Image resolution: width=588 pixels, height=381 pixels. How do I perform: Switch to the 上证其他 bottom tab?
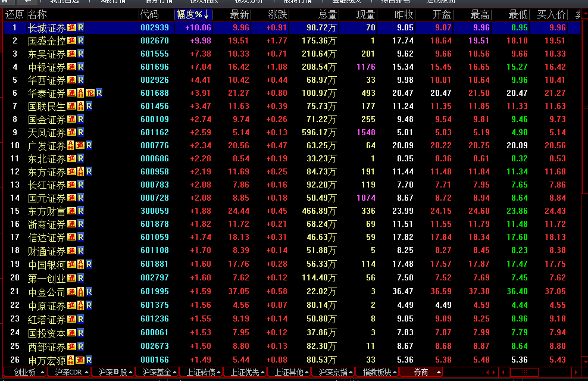click(289, 373)
